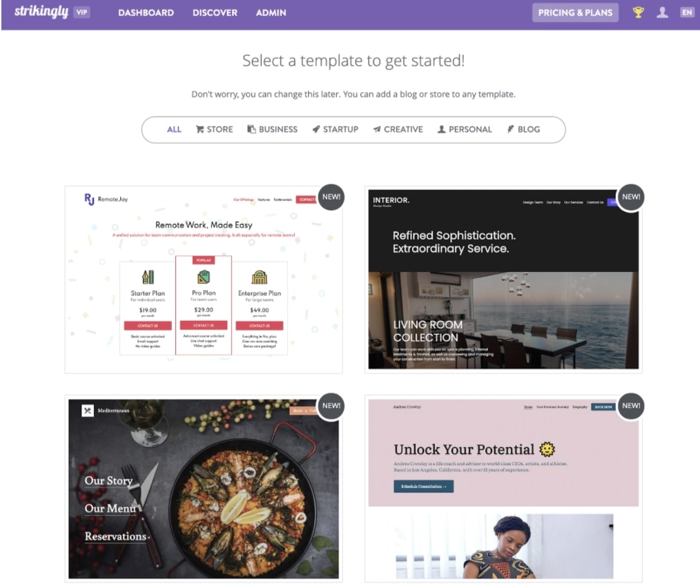
Task: Click the trophy icon in header
Action: 639,12
